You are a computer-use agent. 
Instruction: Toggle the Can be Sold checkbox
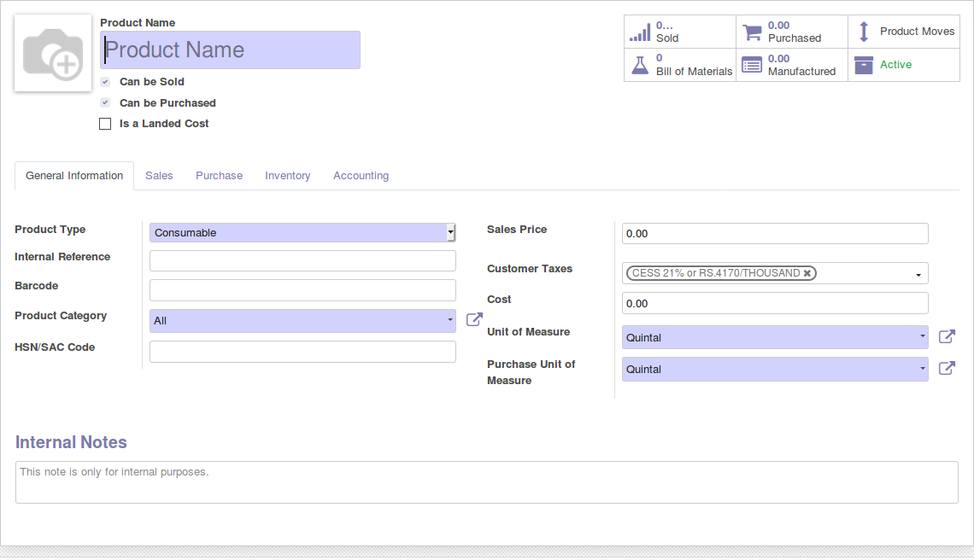(105, 82)
